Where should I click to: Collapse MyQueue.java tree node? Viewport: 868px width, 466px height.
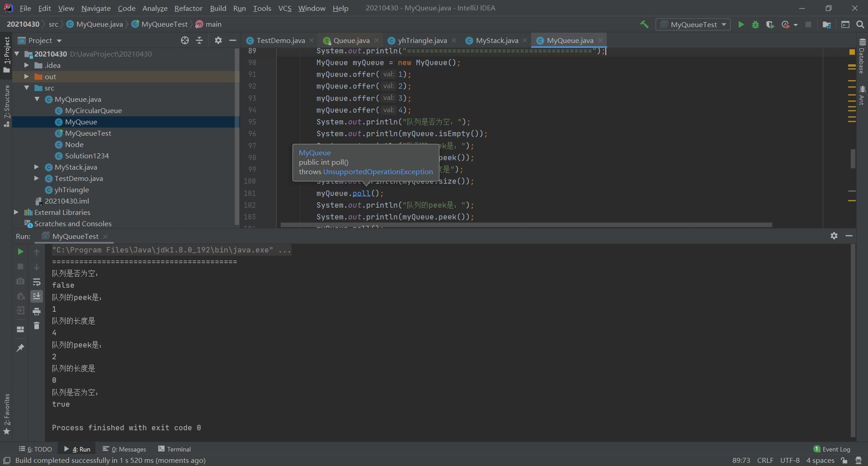(37, 99)
